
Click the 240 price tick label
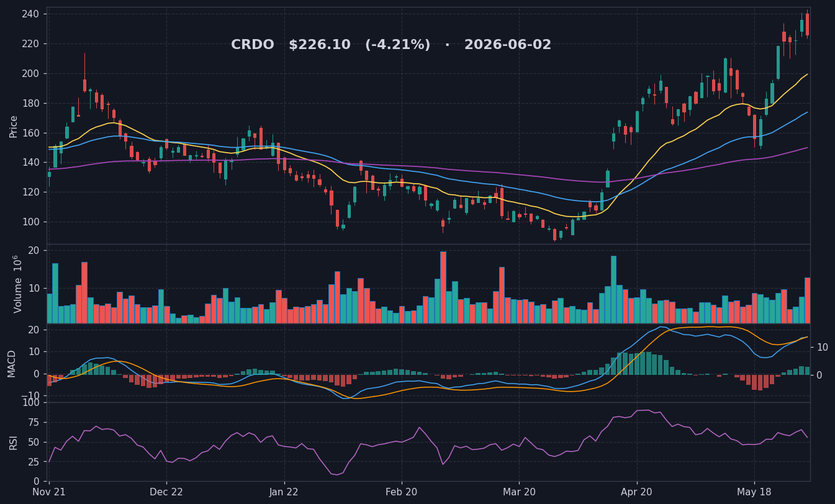[x=30, y=14]
